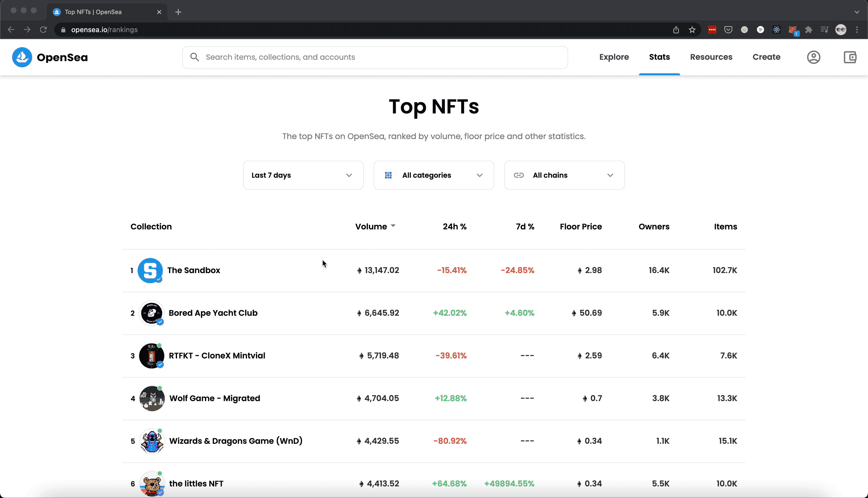Open Chrome three-dot menu
868x498 pixels.
click(x=857, y=30)
